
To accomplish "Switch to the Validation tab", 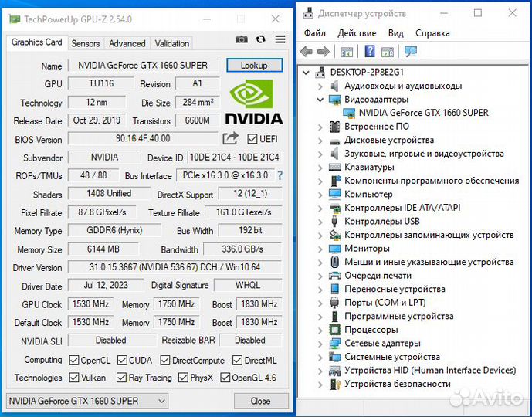I will click(171, 43).
